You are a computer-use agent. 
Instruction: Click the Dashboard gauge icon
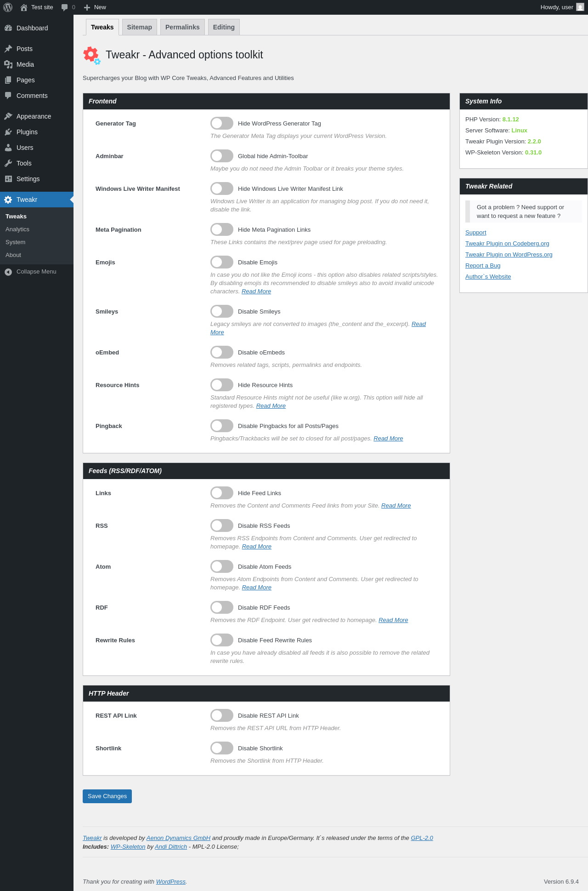point(8,28)
